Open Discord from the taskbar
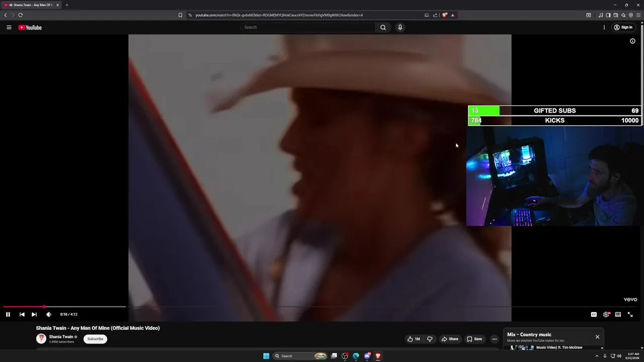Image resolution: width=644 pixels, height=362 pixels. (367, 356)
